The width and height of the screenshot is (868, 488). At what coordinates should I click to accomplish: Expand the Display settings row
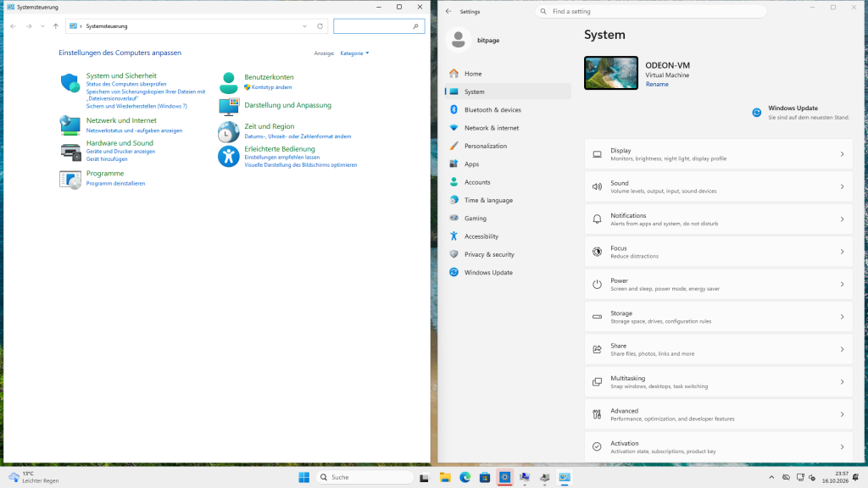[x=719, y=154]
